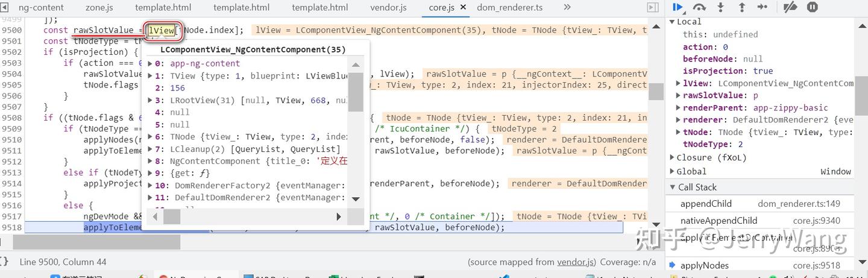Expand entry 10 DomRendererFactory2 in popup
The width and height of the screenshot is (868, 278).
151,186
